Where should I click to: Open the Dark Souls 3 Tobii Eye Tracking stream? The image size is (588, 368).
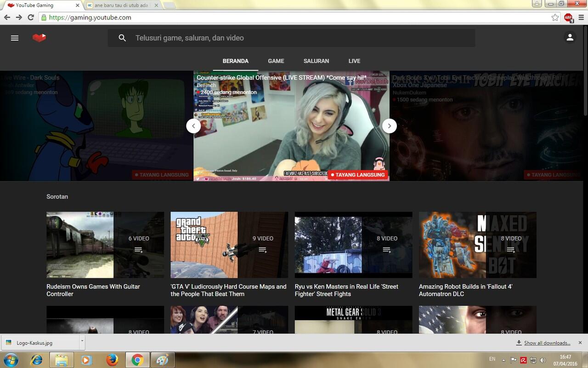[x=486, y=126]
